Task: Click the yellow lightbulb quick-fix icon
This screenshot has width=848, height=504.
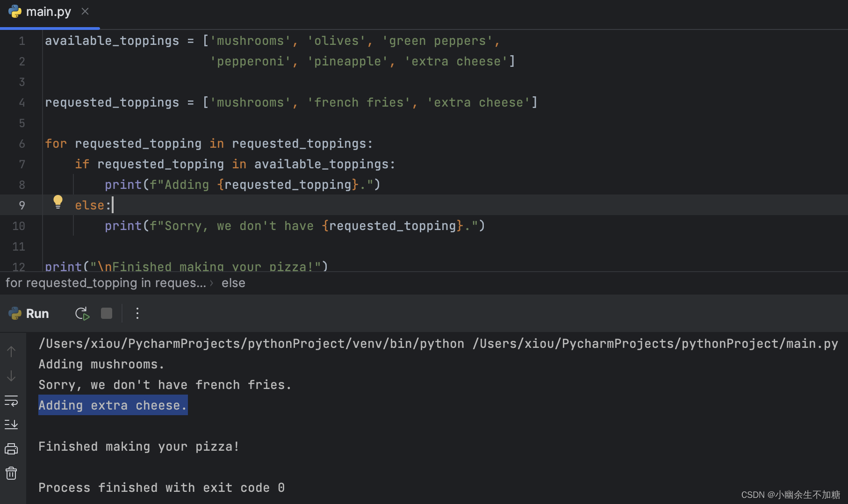Action: tap(57, 202)
